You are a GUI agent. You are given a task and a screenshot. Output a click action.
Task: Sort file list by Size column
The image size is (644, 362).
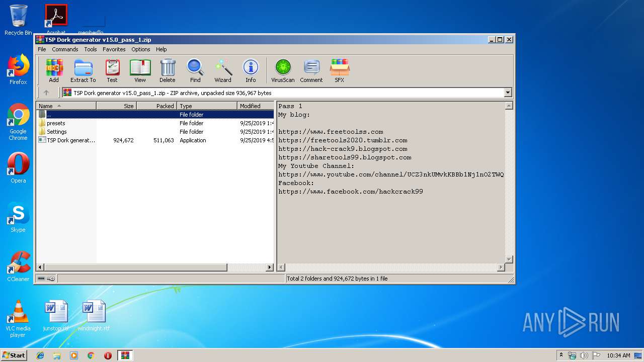[x=117, y=106]
